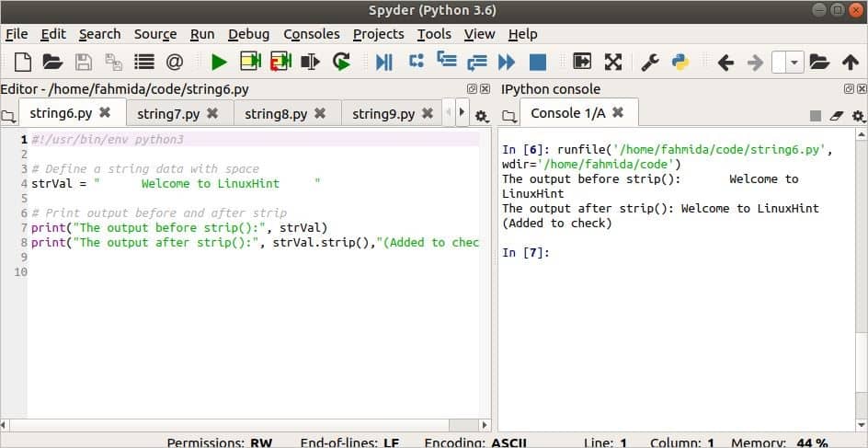This screenshot has height=448, width=868.
Task: Open the Run menu
Action: pos(202,34)
